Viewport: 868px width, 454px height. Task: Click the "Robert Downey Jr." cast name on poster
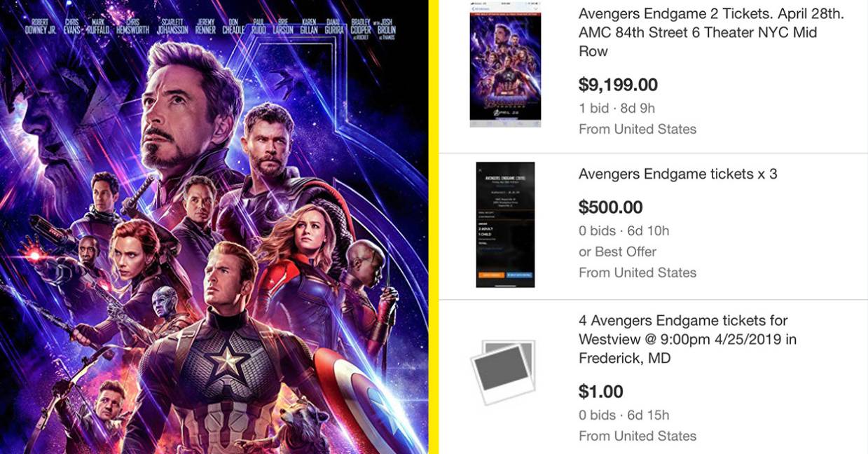[40, 26]
